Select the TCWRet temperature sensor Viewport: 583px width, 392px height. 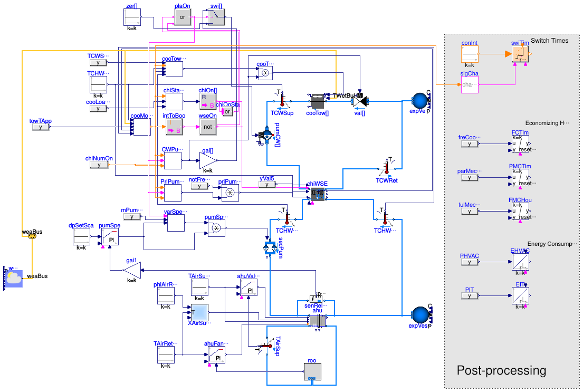[386, 168]
